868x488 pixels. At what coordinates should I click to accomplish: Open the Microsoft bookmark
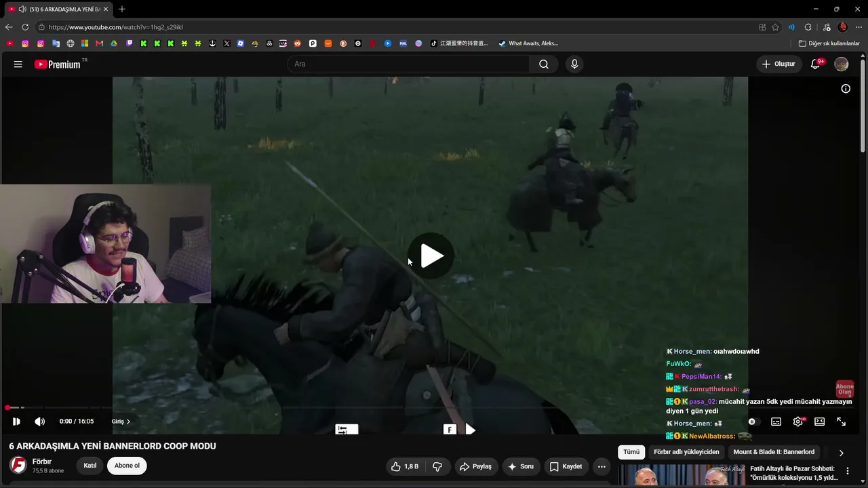[85, 43]
